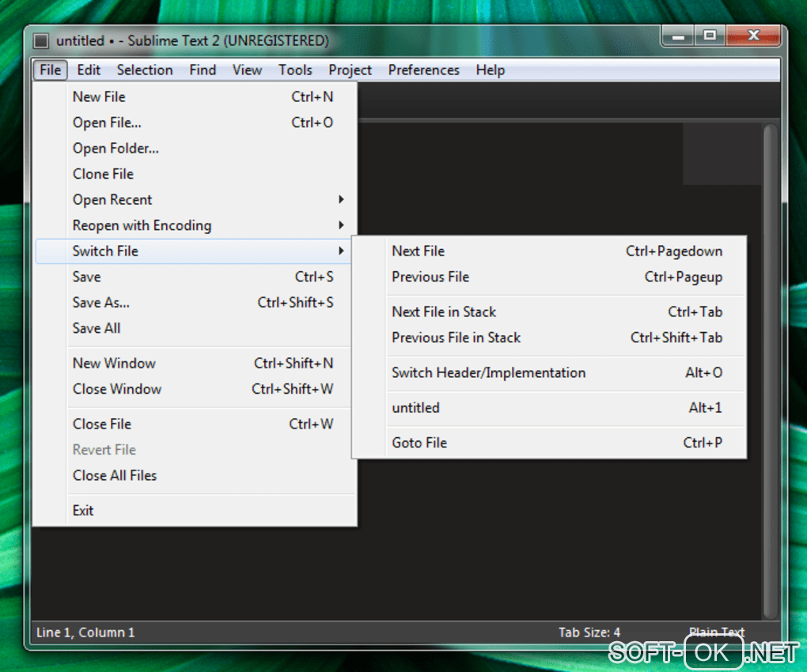The height and width of the screenshot is (672, 807).
Task: Open the View menu
Action: click(247, 70)
